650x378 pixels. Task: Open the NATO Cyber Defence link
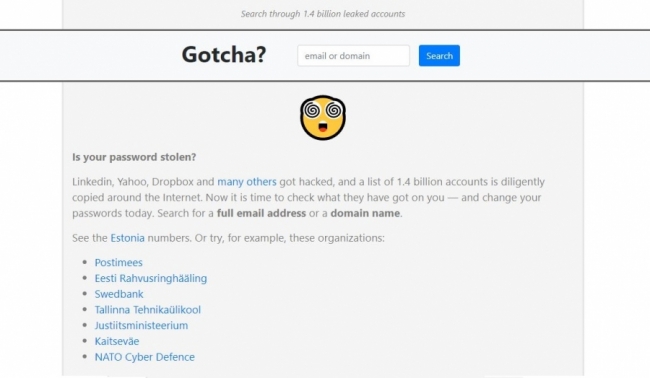coord(144,357)
